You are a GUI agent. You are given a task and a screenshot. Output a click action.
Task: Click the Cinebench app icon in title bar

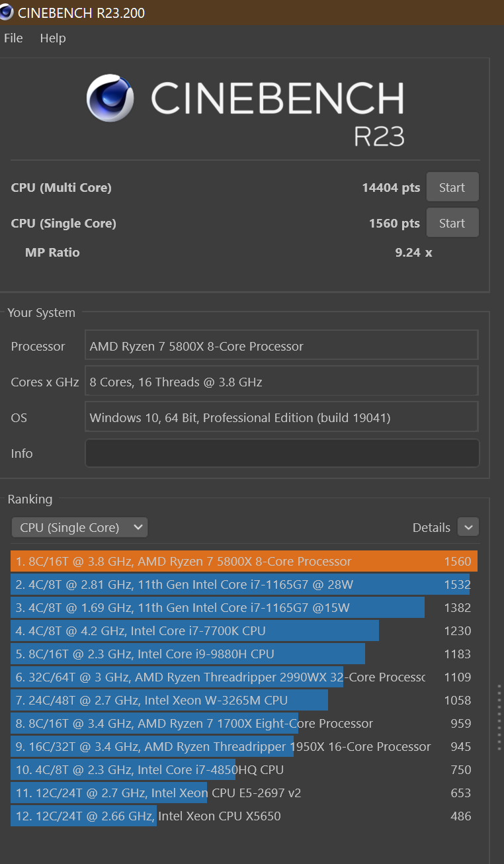click(7, 12)
